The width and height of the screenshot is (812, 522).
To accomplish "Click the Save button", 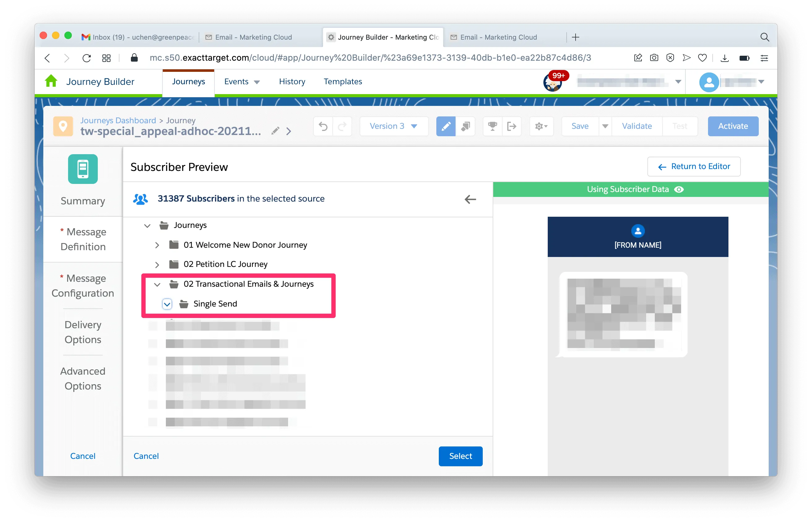I will [x=580, y=126].
